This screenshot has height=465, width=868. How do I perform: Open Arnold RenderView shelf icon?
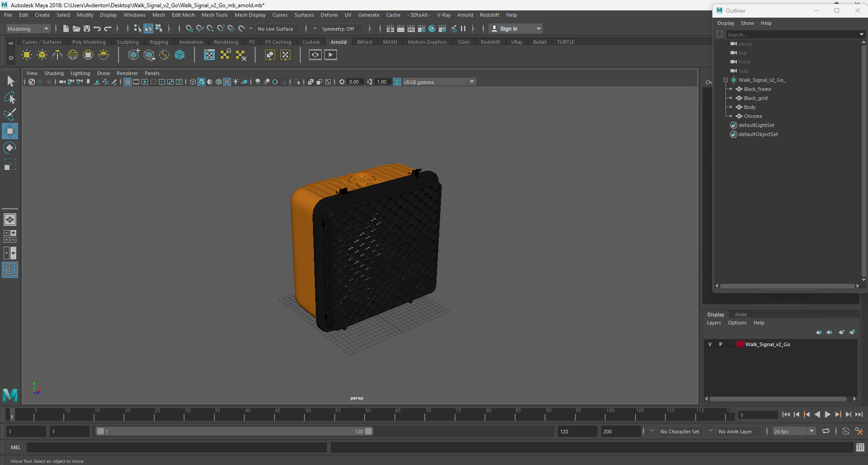click(315, 55)
